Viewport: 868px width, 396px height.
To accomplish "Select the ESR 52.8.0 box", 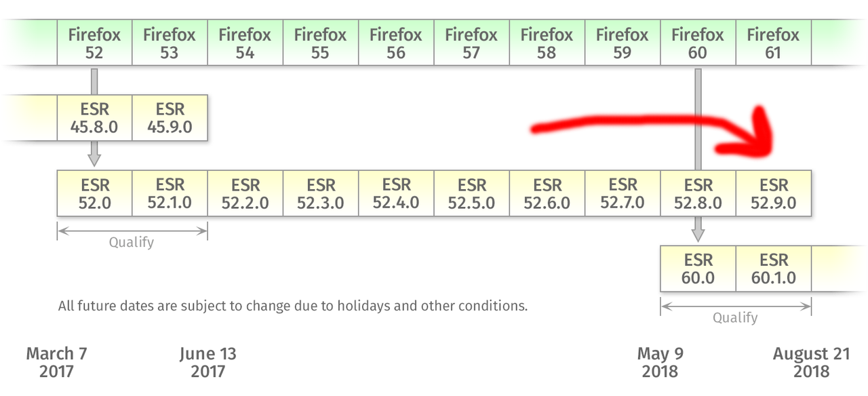I will point(698,193).
